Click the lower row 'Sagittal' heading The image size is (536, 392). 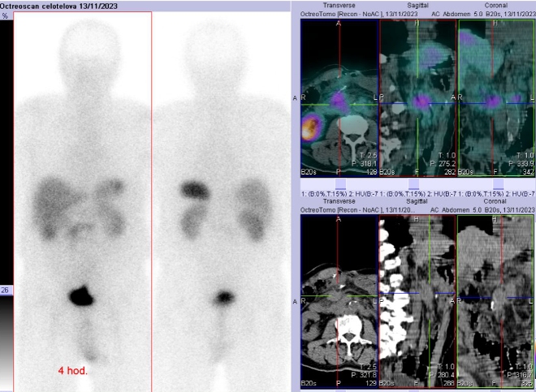tap(417, 201)
